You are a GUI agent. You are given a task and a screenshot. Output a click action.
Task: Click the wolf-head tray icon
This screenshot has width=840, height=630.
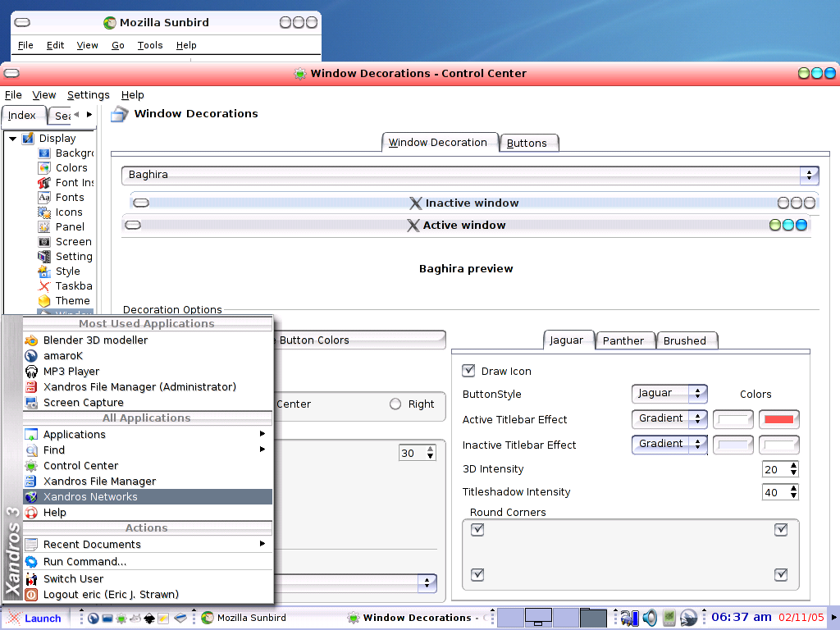(x=688, y=618)
